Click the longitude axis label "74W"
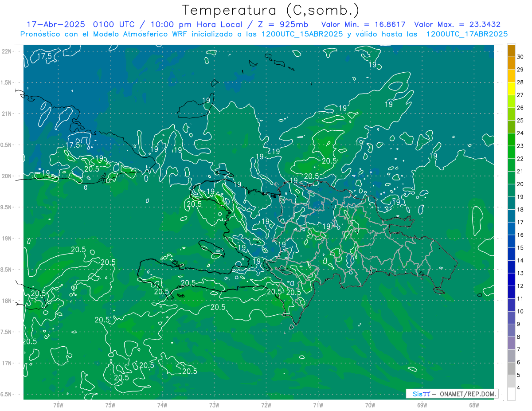Image resolution: width=532 pixels, height=411 pixels. [x=162, y=405]
